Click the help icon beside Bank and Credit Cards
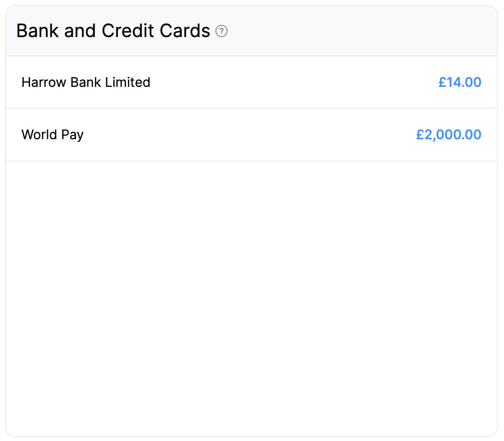The width and height of the screenshot is (504, 441). (x=222, y=31)
